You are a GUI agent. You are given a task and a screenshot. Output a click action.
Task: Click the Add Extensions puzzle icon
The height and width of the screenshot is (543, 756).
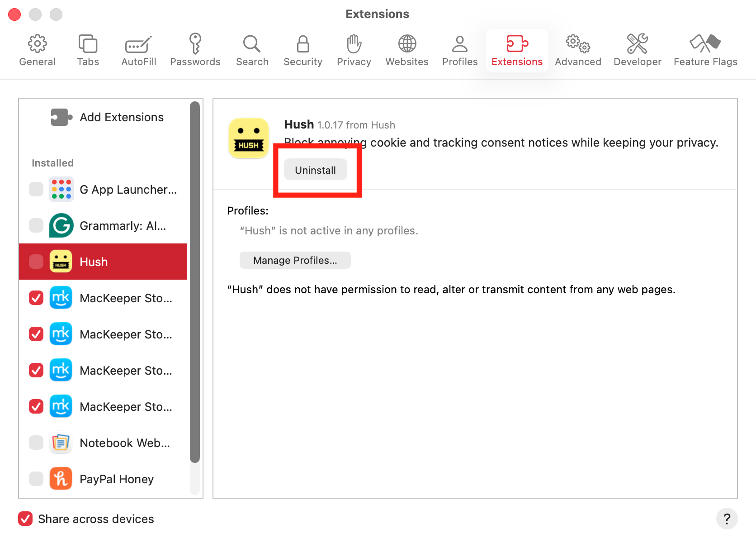(x=61, y=117)
